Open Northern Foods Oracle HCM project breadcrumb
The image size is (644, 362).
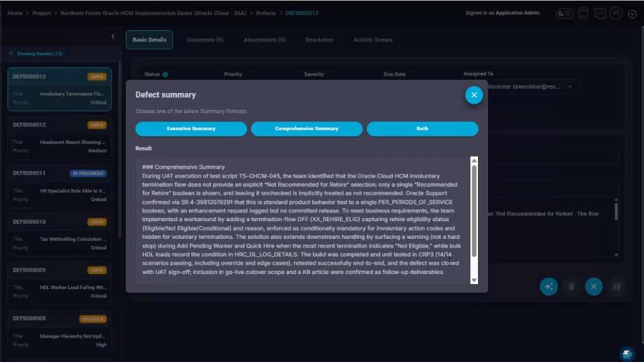click(153, 13)
